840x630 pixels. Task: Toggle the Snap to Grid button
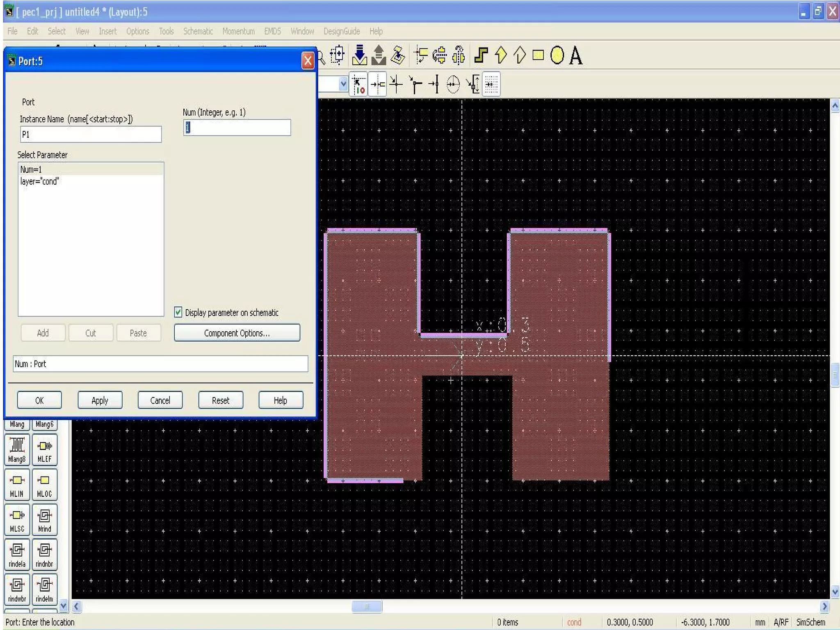point(491,84)
